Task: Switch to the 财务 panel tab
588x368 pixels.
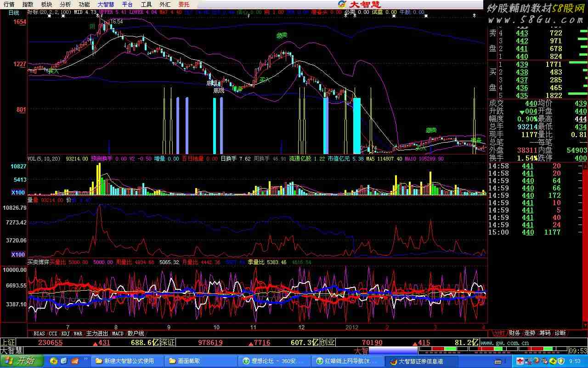Action: [514, 333]
